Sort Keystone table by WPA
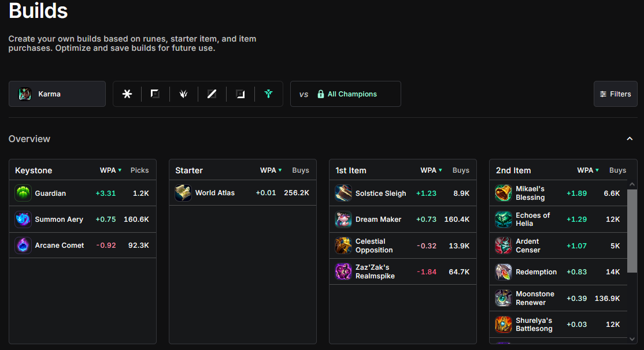 point(110,170)
